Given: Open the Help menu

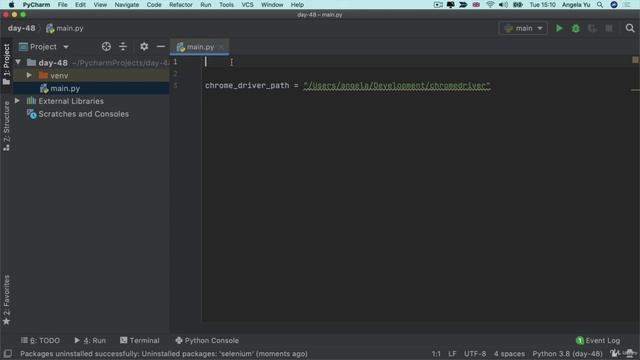Looking at the screenshot, I should [297, 4].
